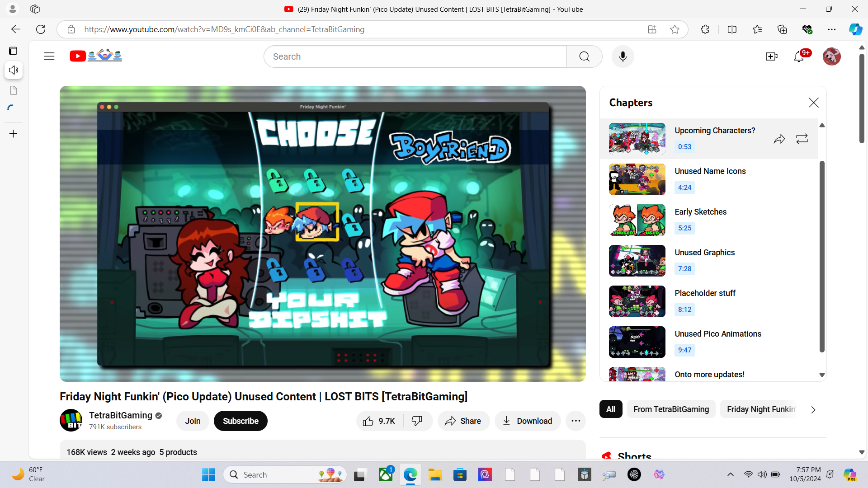Screen dimensions: 868x488
Task: Open the Unused Pico Animations chapter thumbnail
Action: pos(637,342)
